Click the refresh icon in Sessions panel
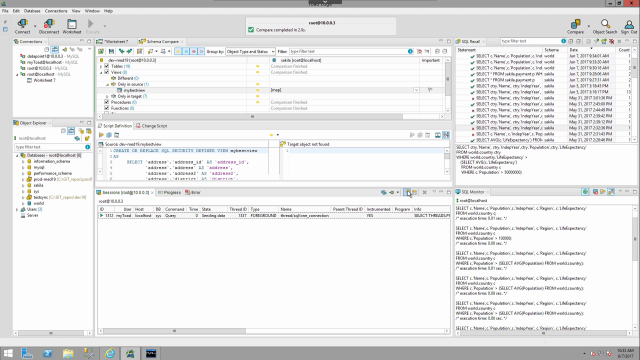The width and height of the screenshot is (640, 360). click(383, 192)
